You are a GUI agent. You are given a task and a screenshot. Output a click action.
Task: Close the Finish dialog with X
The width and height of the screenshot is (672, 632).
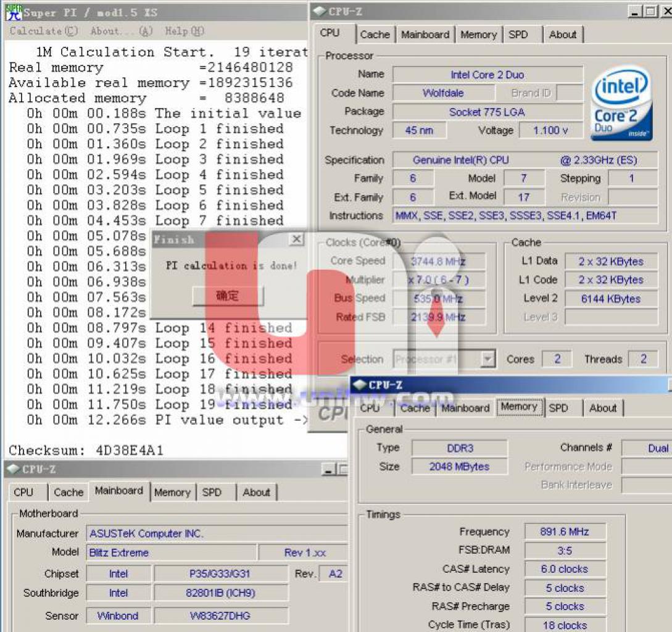click(297, 239)
